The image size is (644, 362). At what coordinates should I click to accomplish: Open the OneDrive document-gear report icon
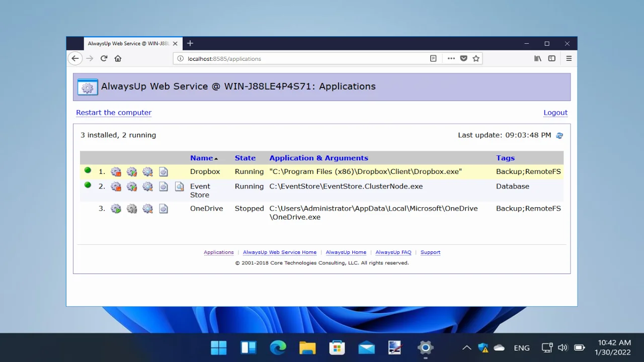tap(164, 209)
